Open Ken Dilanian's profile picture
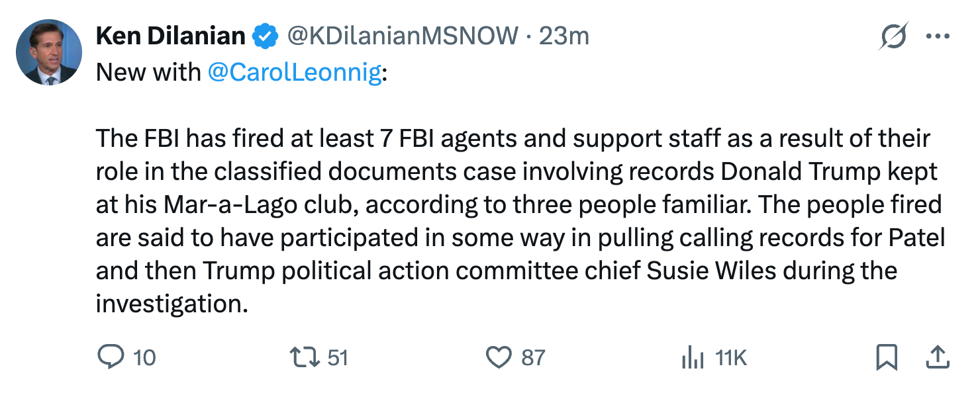This screenshot has height=393, width=980. coord(49,52)
